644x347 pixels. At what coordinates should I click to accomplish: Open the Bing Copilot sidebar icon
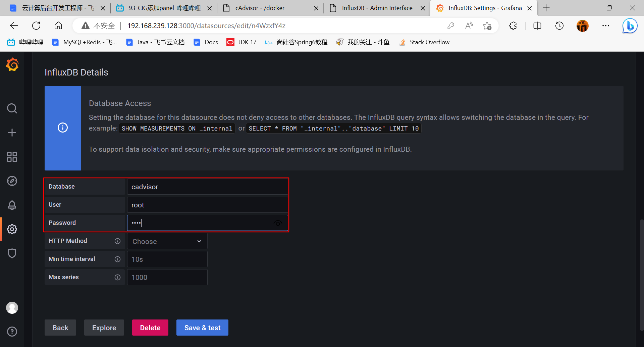coord(630,26)
